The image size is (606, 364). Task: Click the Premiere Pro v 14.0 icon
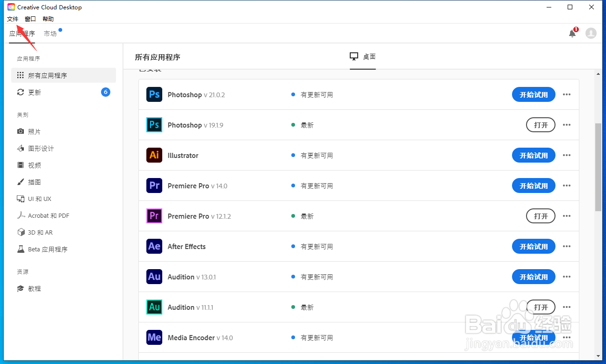click(x=154, y=186)
